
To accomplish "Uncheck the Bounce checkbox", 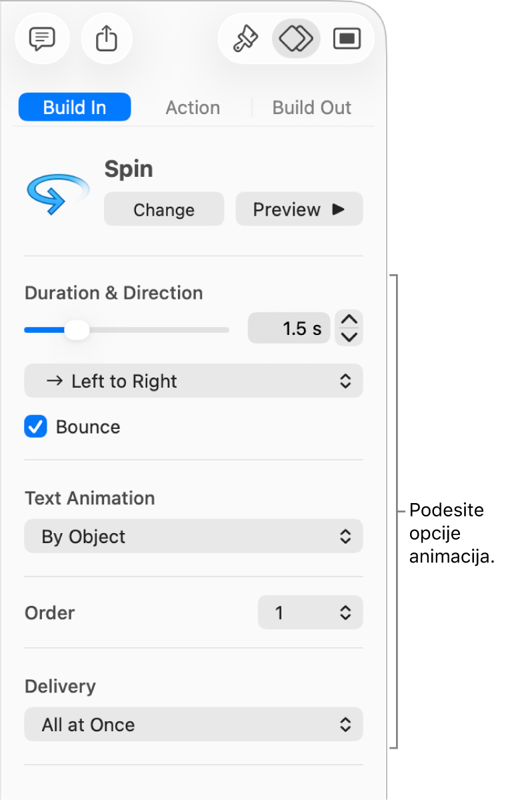I will pos(36,427).
